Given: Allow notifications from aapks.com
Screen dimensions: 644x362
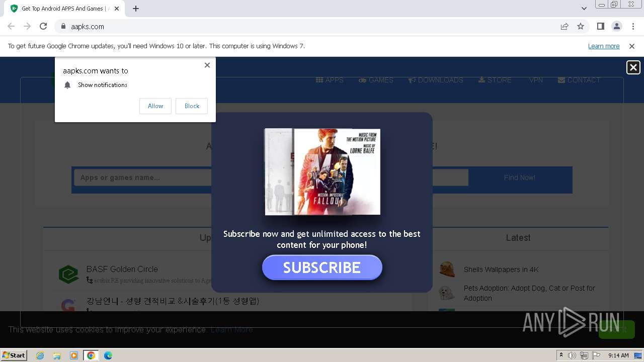Looking at the screenshot, I should [155, 106].
